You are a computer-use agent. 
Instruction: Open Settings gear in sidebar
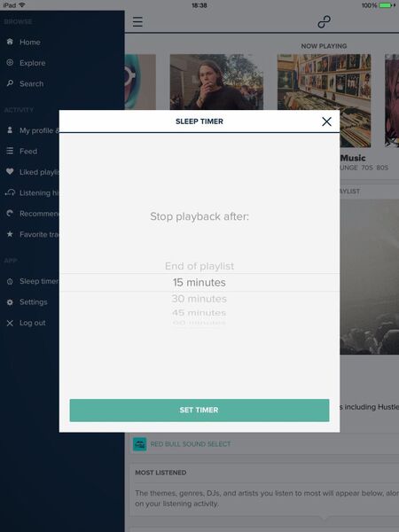click(x=10, y=302)
